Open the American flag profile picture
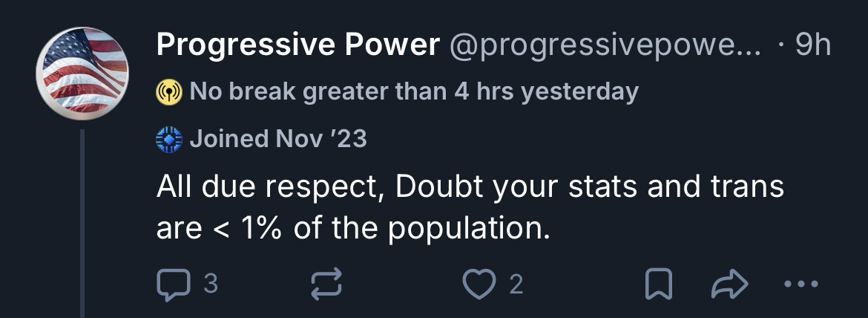 tap(82, 74)
